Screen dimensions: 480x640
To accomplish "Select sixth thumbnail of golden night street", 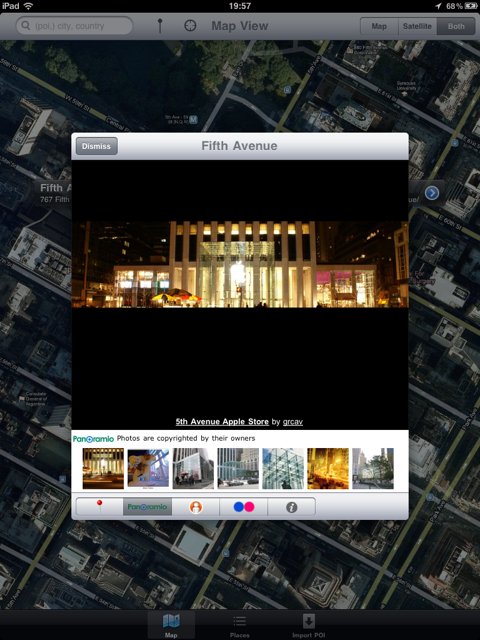I will (x=328, y=468).
